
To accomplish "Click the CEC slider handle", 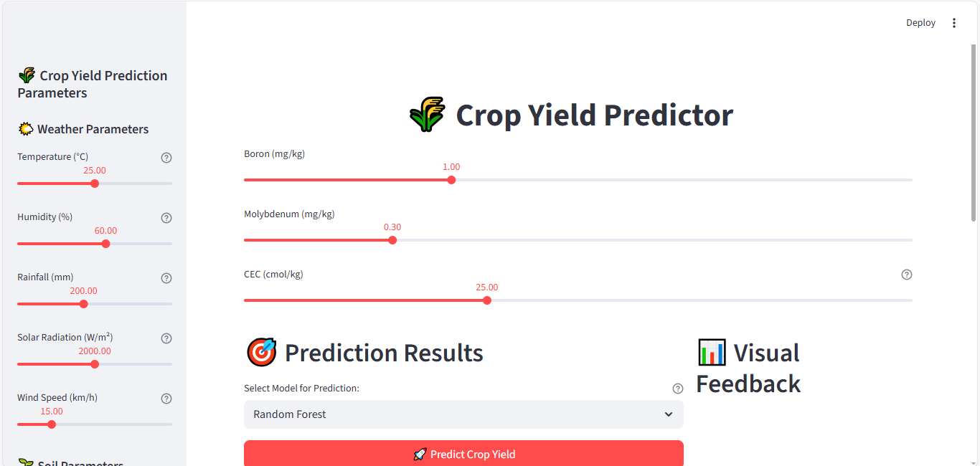I will [487, 300].
